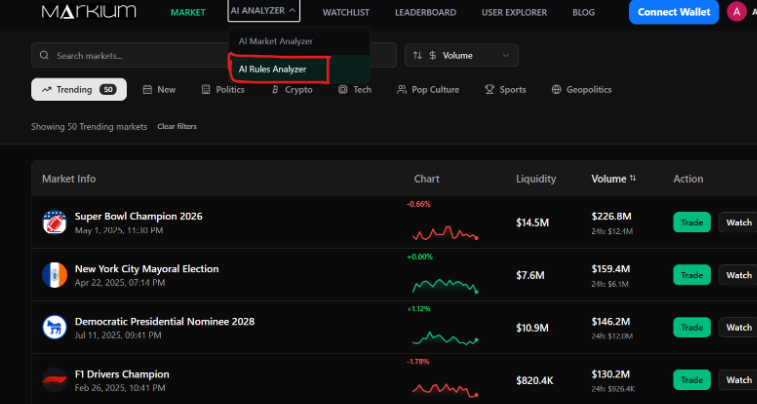The width and height of the screenshot is (757, 404).
Task: Switch to the Pop Culture category tab
Action: click(x=428, y=90)
